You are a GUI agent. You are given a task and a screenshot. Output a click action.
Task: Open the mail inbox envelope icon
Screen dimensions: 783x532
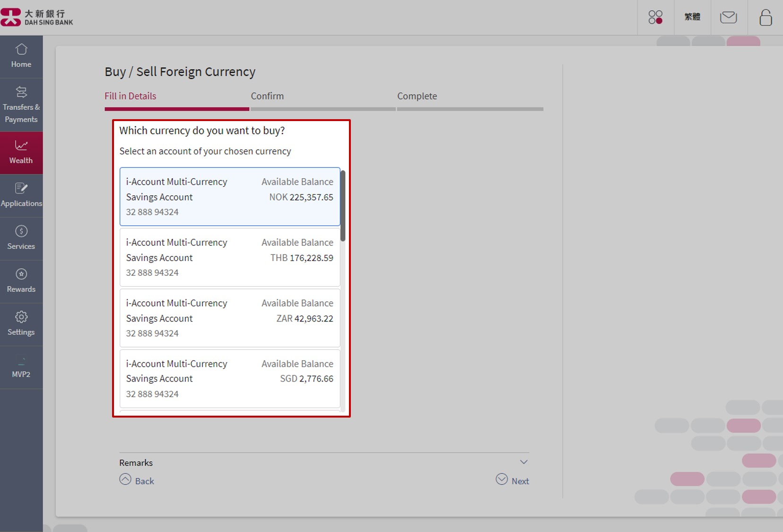click(728, 17)
